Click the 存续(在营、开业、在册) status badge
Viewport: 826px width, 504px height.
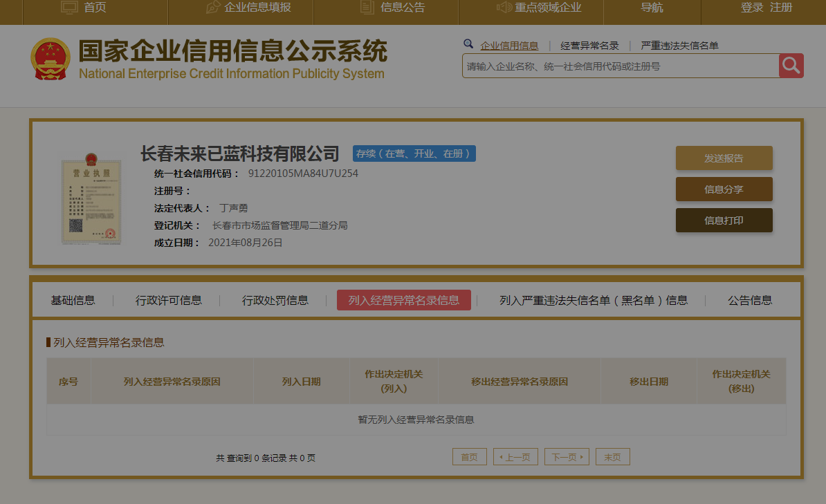coord(414,153)
